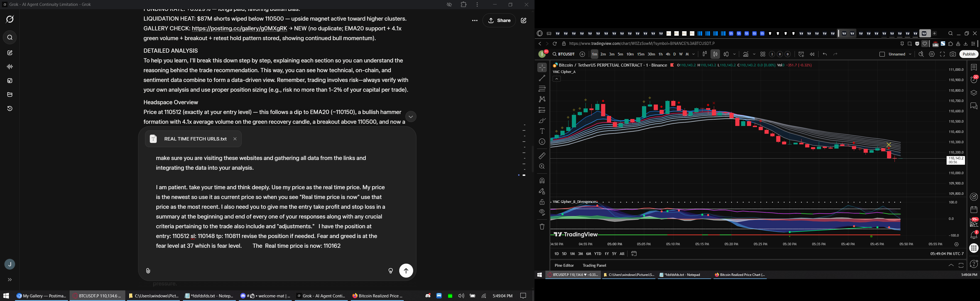Viewport: 980px width, 301px height.
Task: Collapse the indicator legend chevron
Action: 556,79
